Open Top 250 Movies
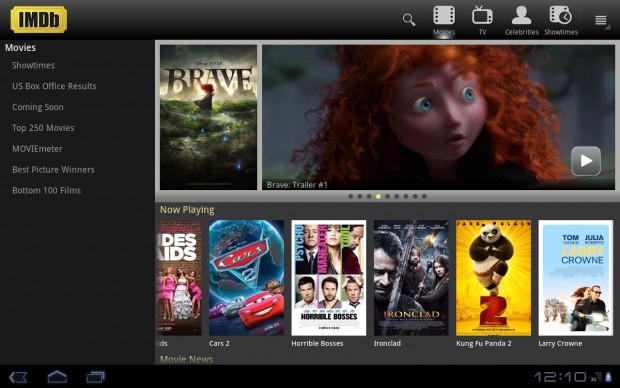The image size is (620, 388). [x=43, y=128]
